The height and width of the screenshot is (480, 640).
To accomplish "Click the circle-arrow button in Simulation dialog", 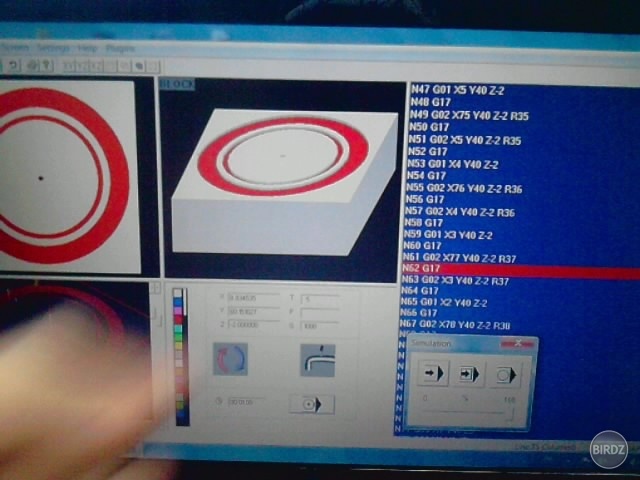I will (x=505, y=374).
